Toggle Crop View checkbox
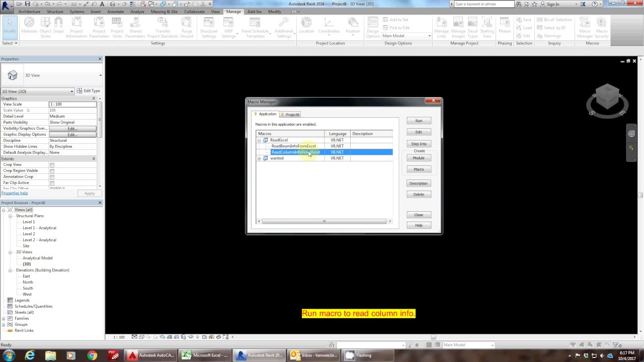 click(52, 165)
